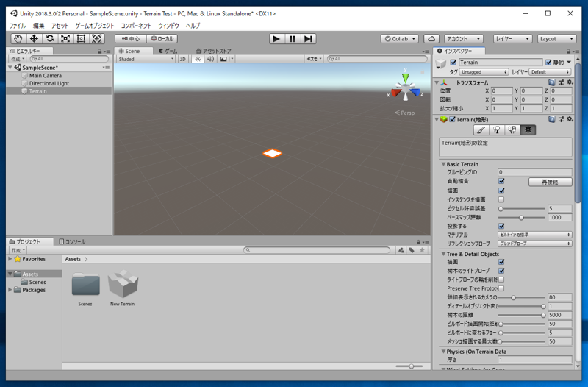Screen dimensions: 588x387
Task: Select the Rotate tool
Action: click(50, 39)
